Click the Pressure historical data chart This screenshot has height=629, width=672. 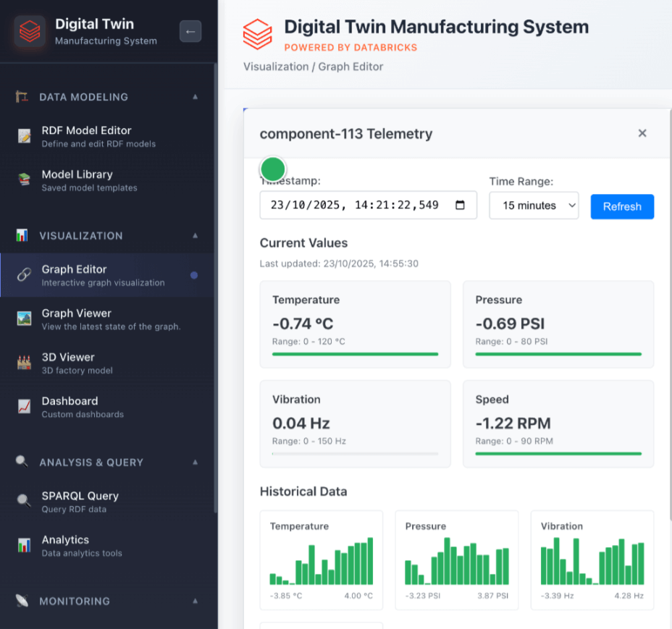457,560
